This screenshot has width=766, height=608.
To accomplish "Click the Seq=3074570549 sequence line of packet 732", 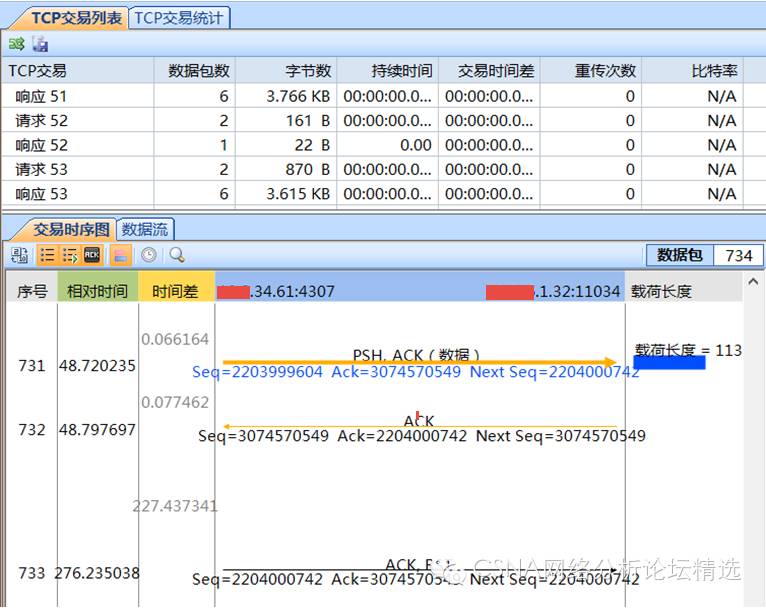I will [x=422, y=436].
